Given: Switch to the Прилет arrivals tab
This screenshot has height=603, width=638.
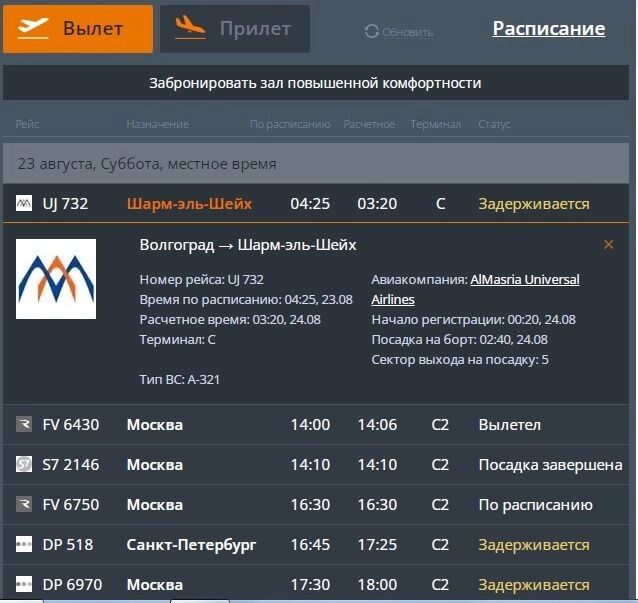Looking at the screenshot, I should [235, 29].
